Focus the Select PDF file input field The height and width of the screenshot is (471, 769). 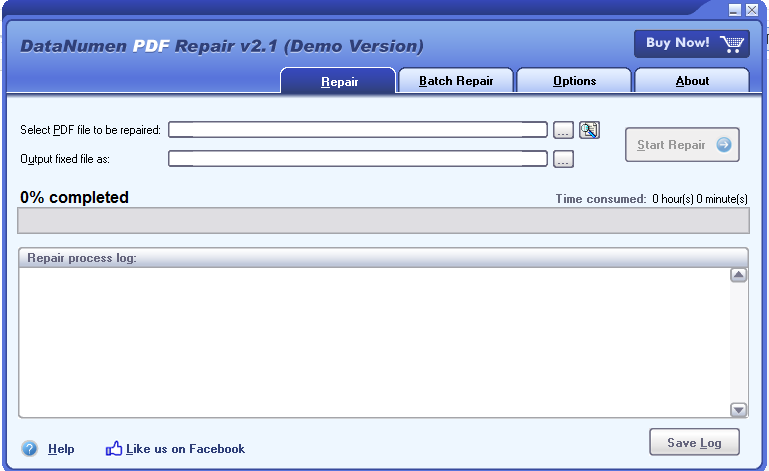[x=358, y=130]
